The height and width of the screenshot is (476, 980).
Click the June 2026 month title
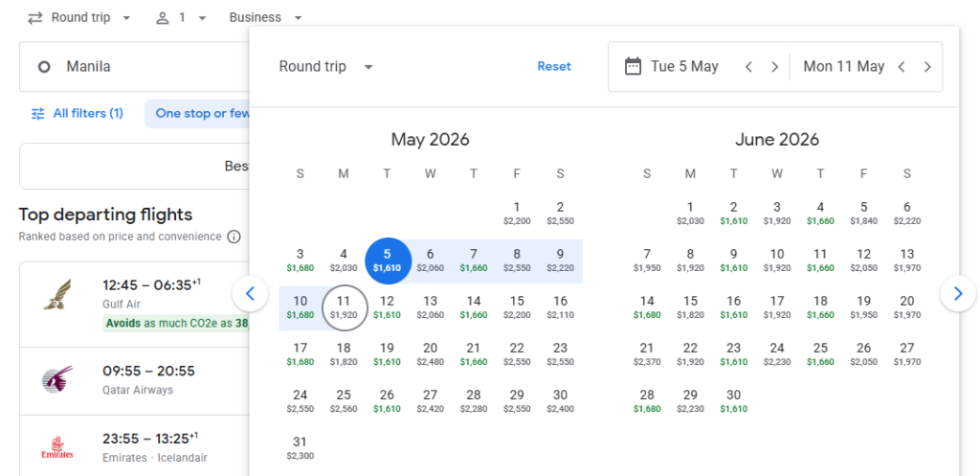777,139
